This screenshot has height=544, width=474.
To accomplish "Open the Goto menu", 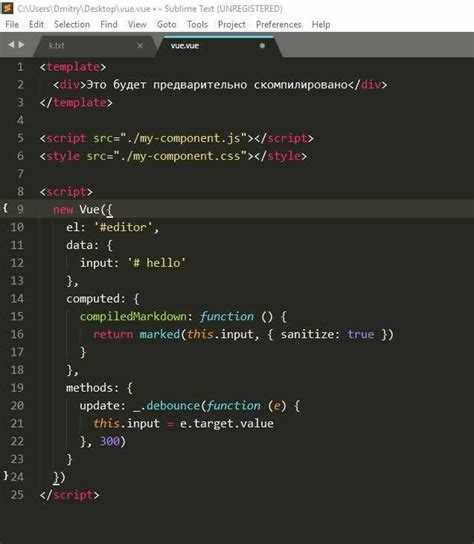I will 167,25.
